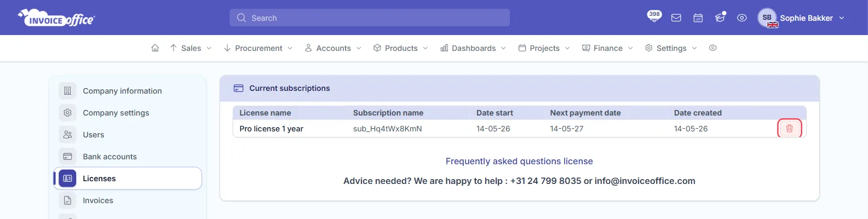Viewport: 868px width, 219px height.
Task: Click the Subscription name column header
Action: click(x=388, y=113)
